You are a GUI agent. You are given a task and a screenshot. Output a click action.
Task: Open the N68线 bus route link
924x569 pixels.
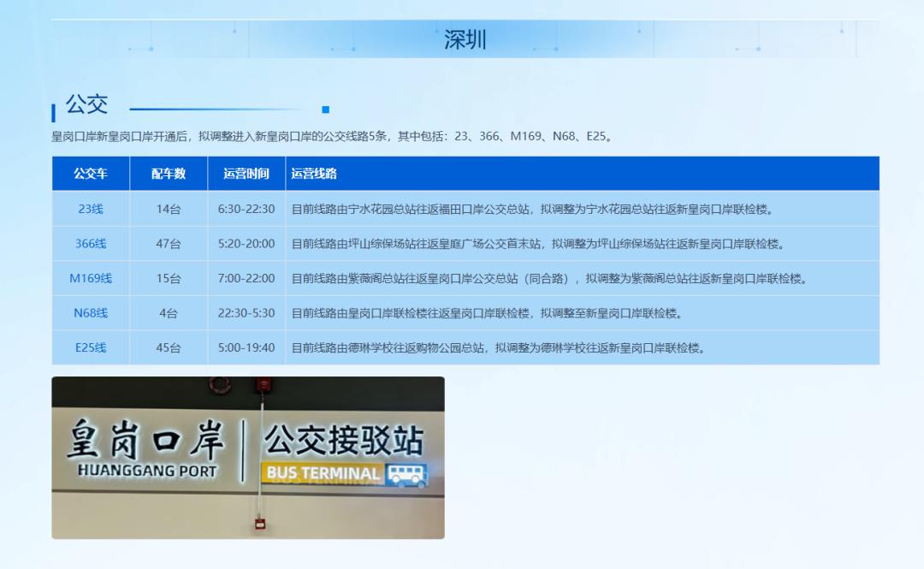point(90,313)
